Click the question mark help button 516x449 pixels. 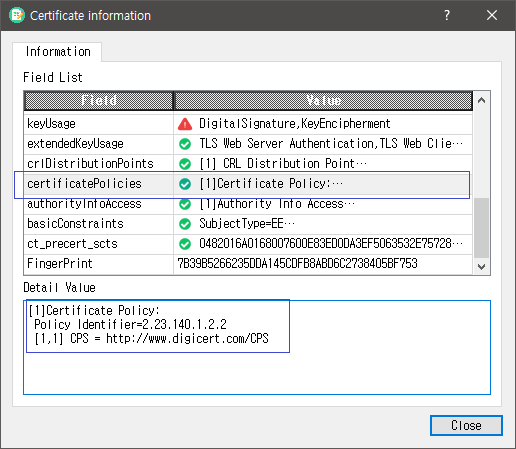tap(447, 15)
